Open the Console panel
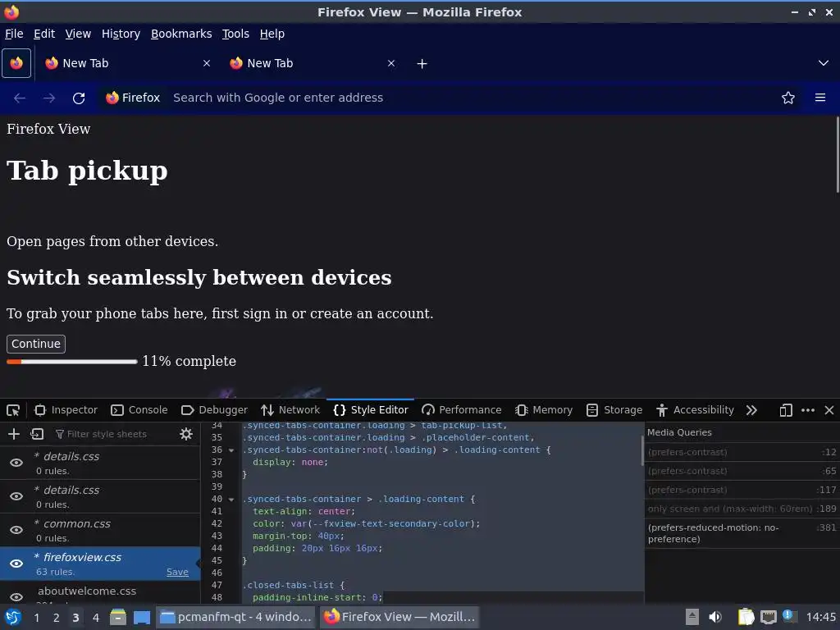The height and width of the screenshot is (630, 840). pyautogui.click(x=139, y=410)
